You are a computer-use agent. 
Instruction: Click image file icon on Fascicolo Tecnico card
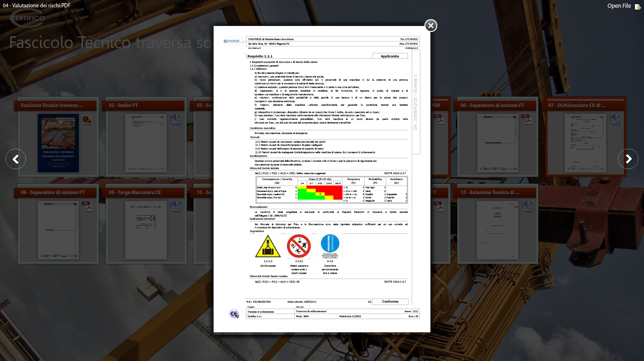click(87, 120)
